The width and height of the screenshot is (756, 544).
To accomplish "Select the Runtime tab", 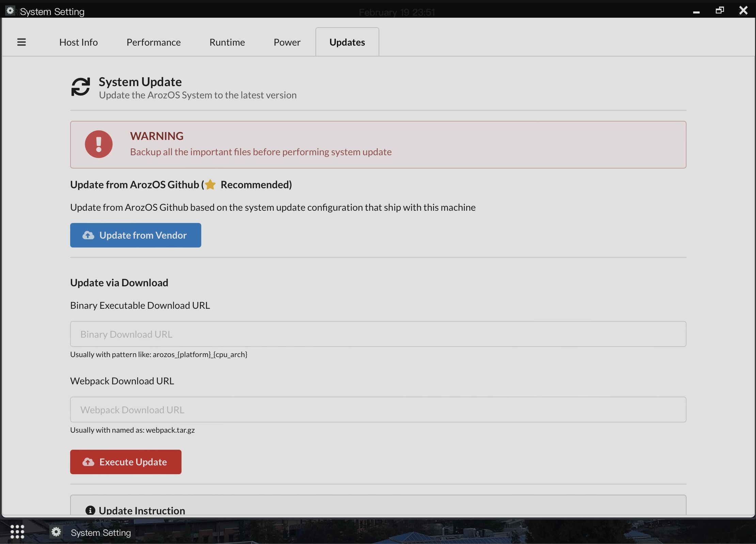I will pyautogui.click(x=227, y=42).
